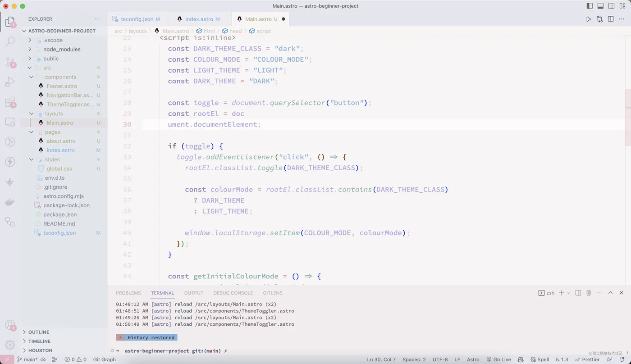
Task: Open the DEBUG CONSOLE panel tab
Action: point(233,293)
